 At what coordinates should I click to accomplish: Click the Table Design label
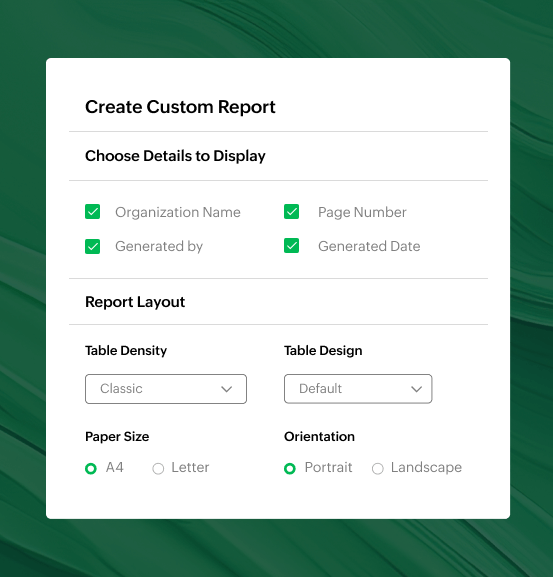[x=323, y=351]
